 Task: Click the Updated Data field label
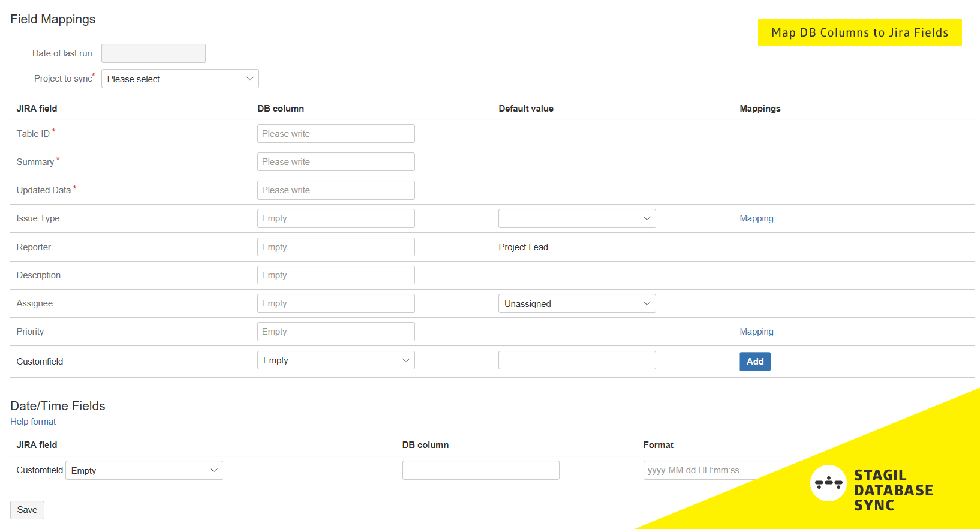[44, 190]
